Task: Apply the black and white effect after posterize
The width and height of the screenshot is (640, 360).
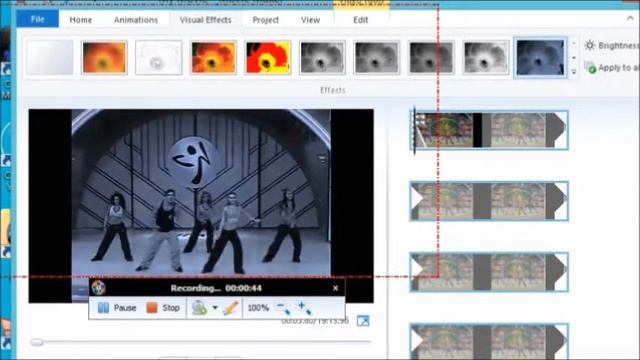Action: (322, 58)
